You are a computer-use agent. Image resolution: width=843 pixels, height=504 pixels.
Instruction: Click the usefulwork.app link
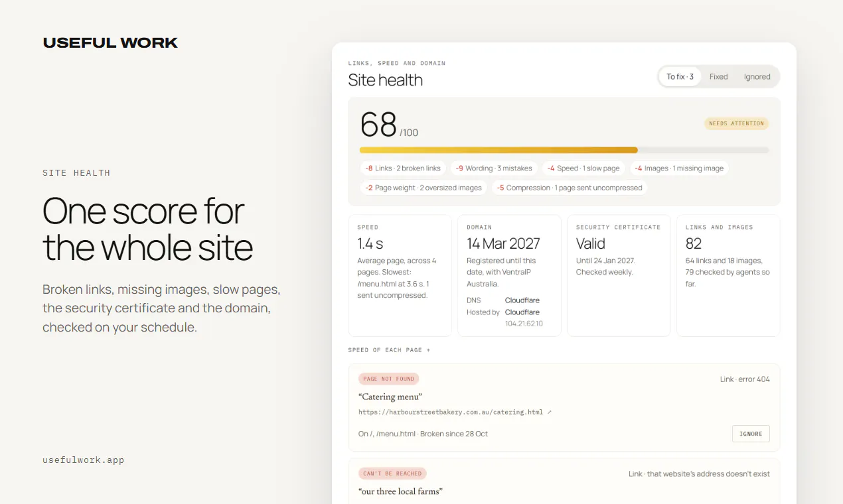[x=83, y=460]
